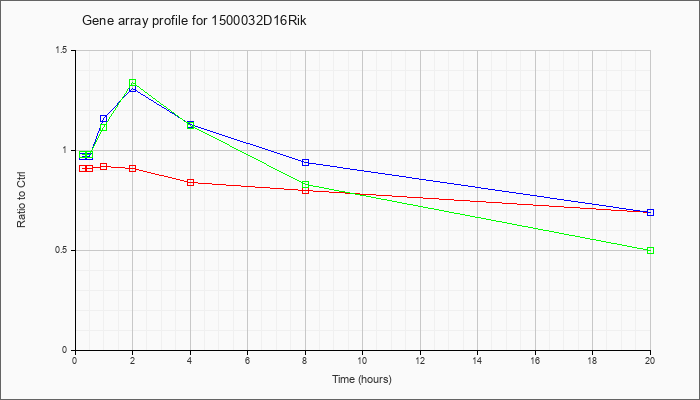Screen dimensions: 700x400
Task: Select the blue square marker at 20 hours
Action: pos(650,212)
